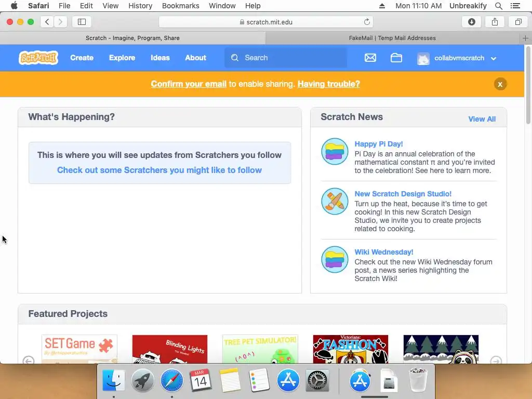Open the Window menu
Viewport: 532px width, 399px height.
[x=222, y=6]
